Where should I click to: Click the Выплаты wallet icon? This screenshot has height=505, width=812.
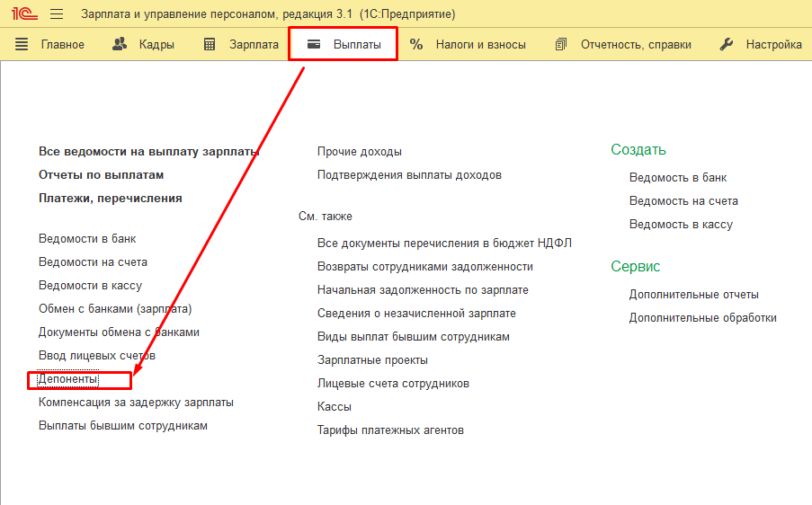pyautogui.click(x=314, y=44)
